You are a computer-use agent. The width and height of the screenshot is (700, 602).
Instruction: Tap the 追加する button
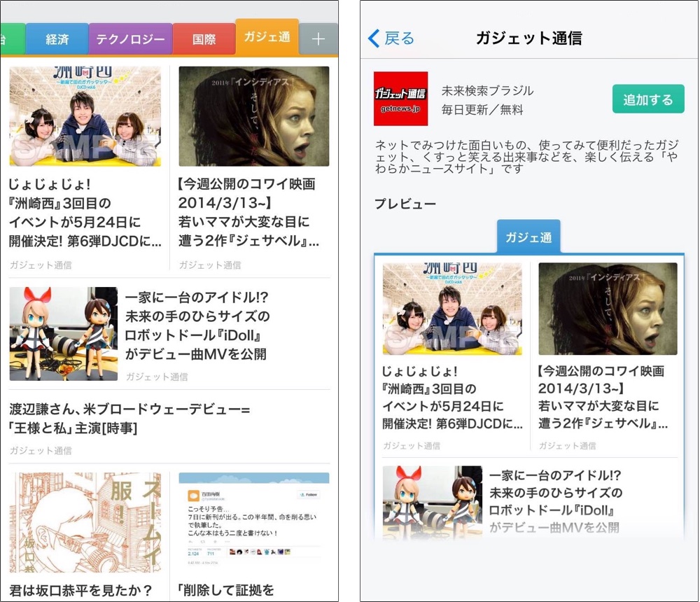[648, 99]
